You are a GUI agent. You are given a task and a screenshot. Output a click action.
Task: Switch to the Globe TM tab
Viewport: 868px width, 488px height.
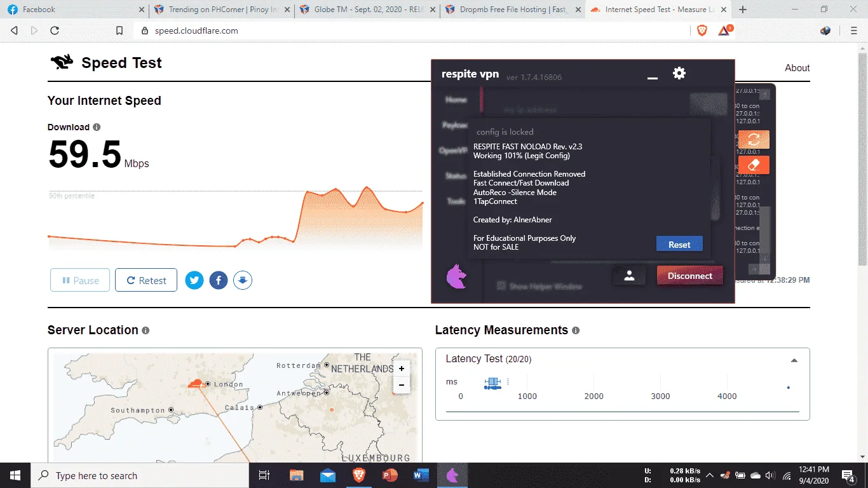pos(368,10)
